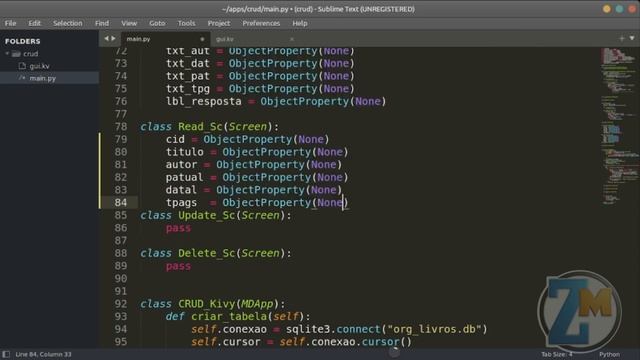640x360 pixels.
Task: Go to next tab with right arrow
Action: 113,39
